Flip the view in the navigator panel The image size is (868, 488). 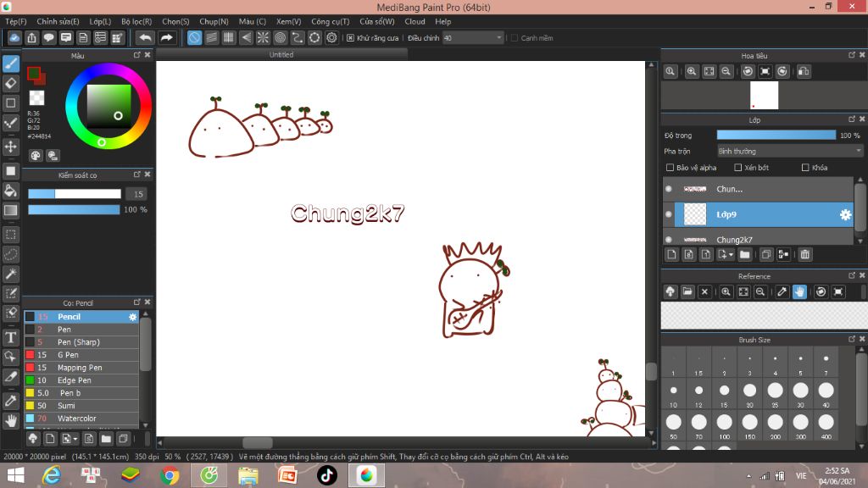click(x=804, y=71)
